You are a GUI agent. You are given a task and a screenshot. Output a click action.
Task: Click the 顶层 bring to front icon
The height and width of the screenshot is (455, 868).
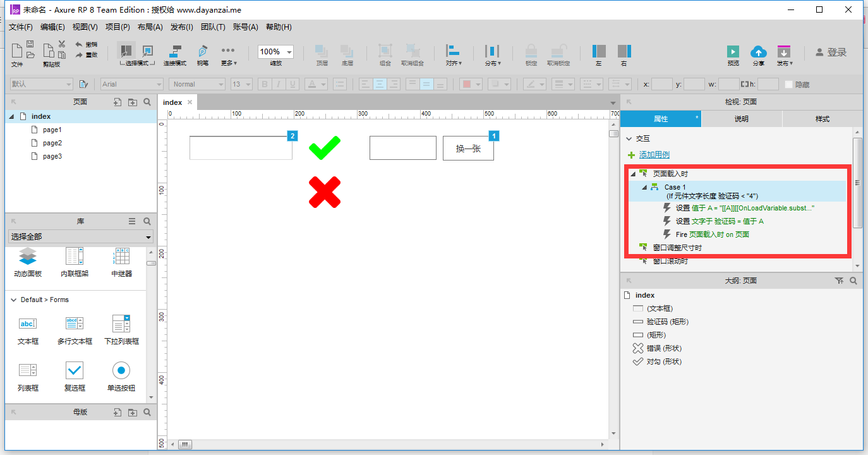click(322, 51)
